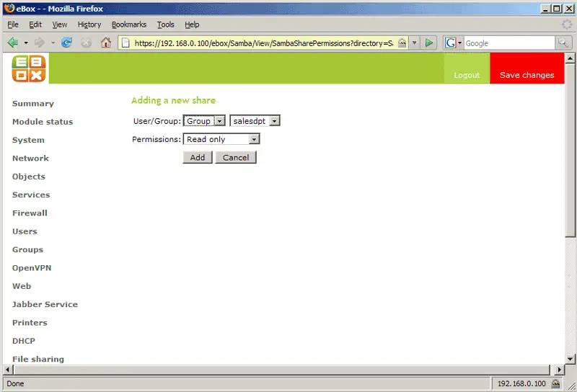Reload the page with the Refresh icon

[67, 43]
